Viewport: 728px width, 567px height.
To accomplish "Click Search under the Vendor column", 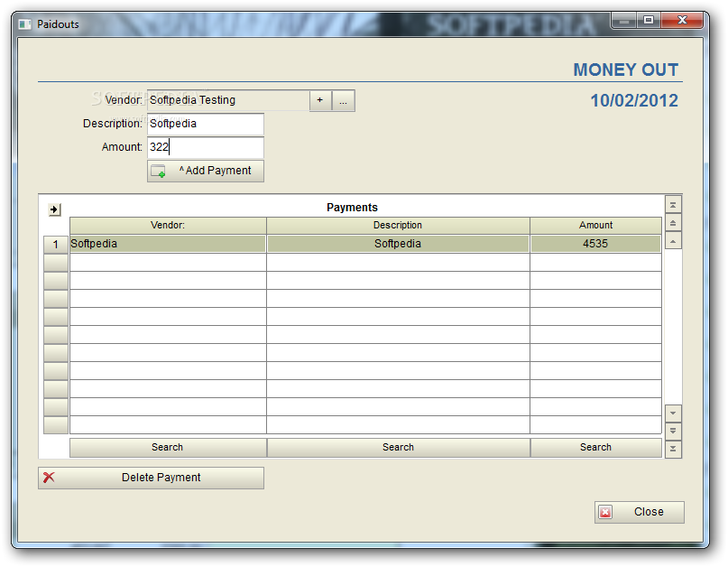I will click(168, 448).
